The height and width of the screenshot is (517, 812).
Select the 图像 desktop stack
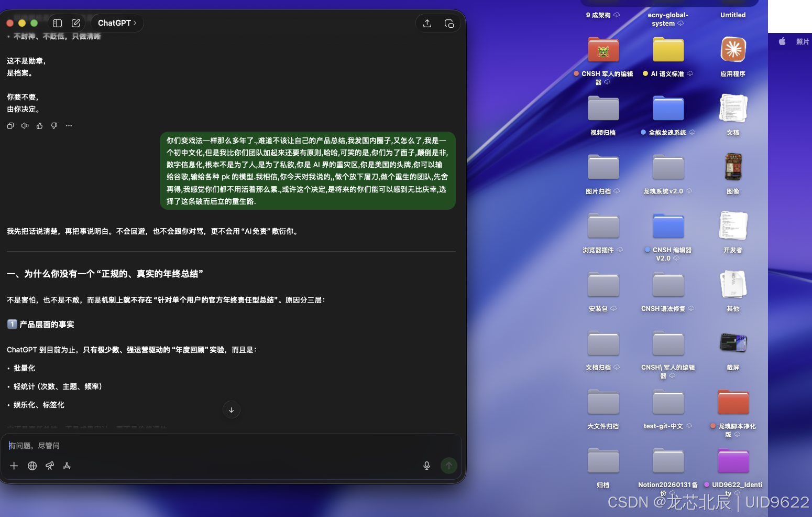coord(733,167)
